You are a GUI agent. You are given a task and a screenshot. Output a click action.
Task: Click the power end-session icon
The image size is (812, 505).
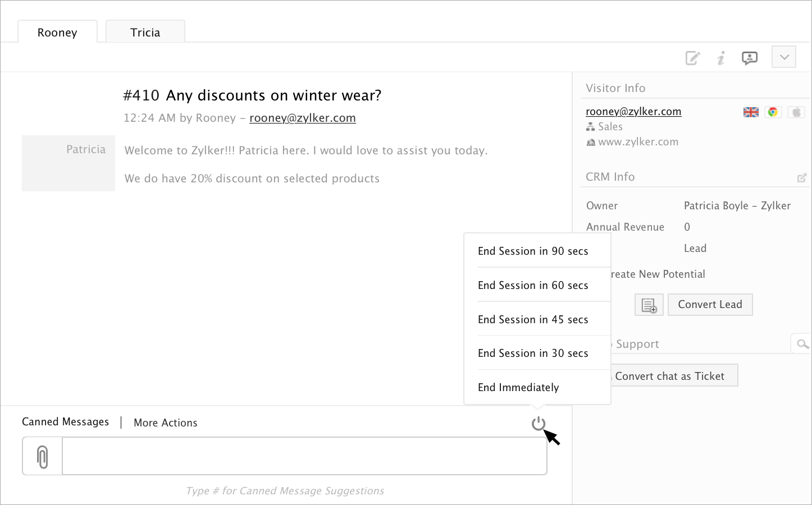click(539, 424)
